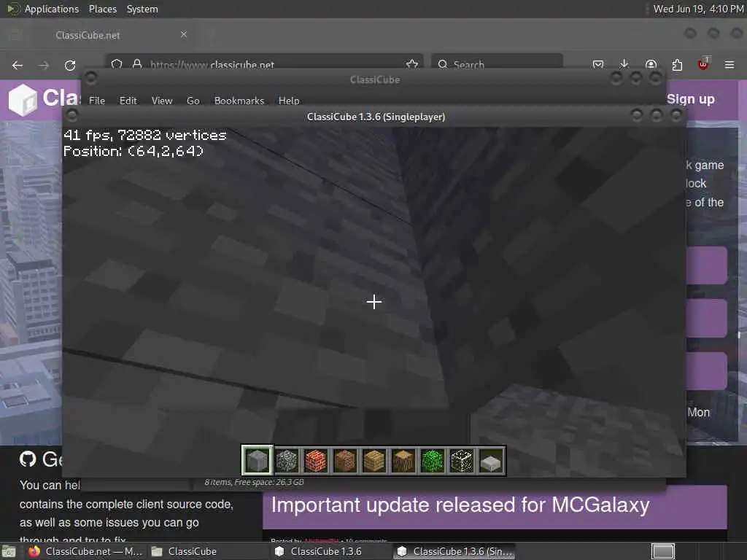Screen dimensions: 747x560
Task: Bookmark page with star icon
Action: [412, 64]
